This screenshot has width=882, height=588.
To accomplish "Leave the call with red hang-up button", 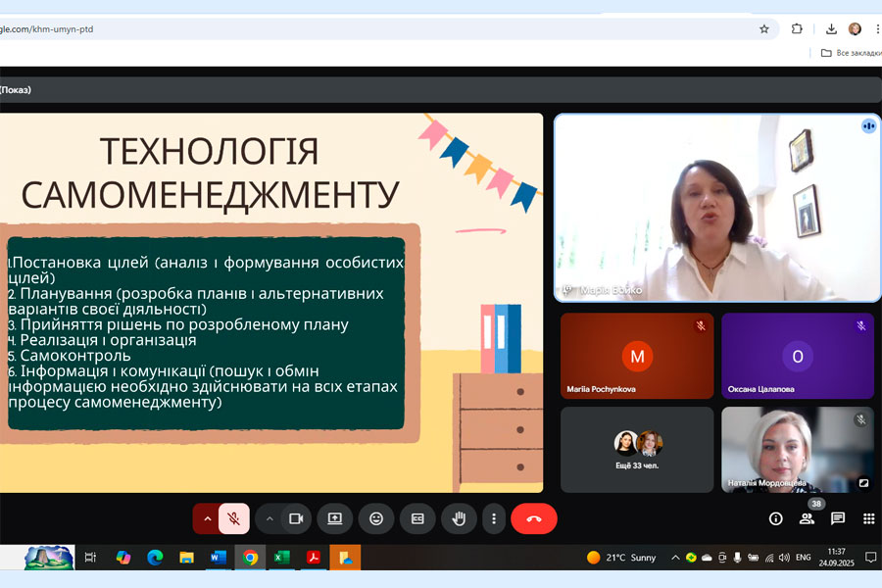I will 534,518.
